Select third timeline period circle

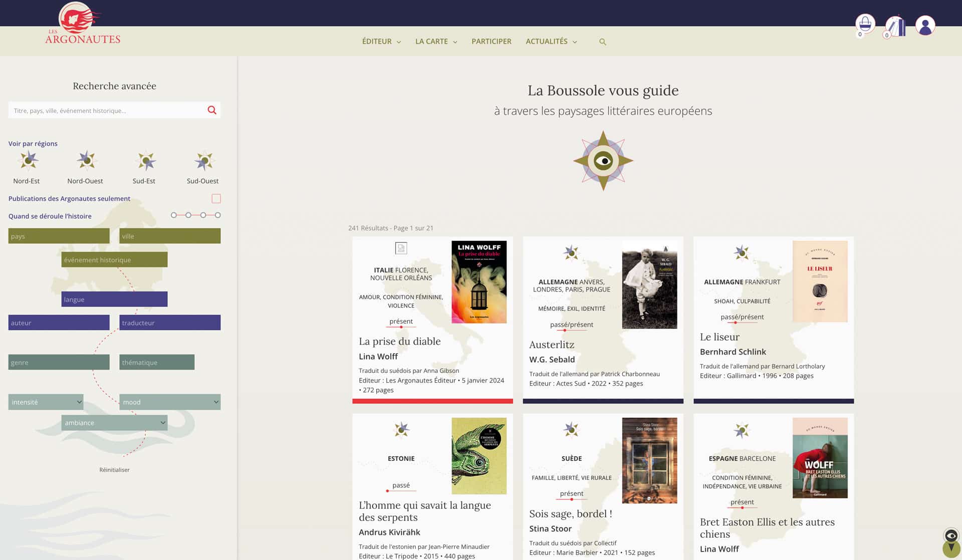(203, 215)
